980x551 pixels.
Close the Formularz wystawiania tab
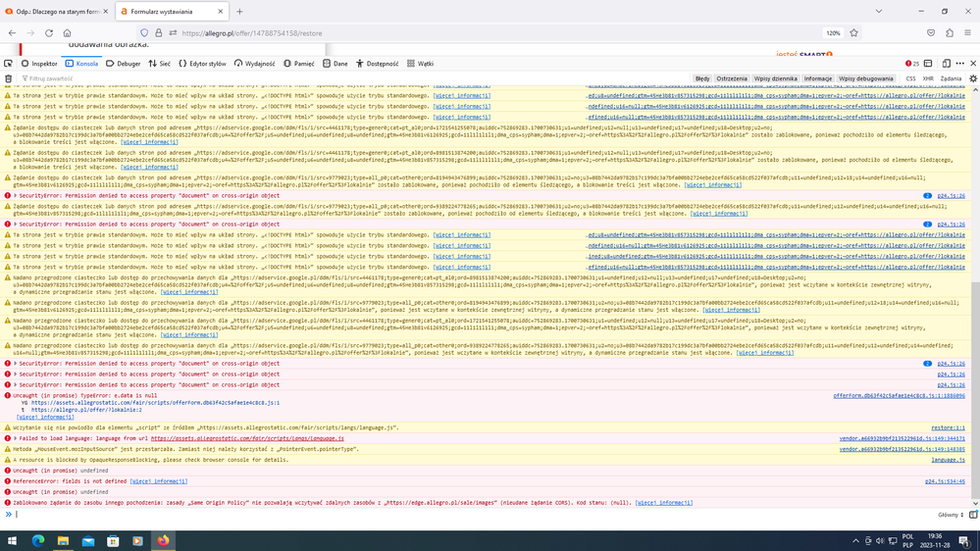point(220,11)
